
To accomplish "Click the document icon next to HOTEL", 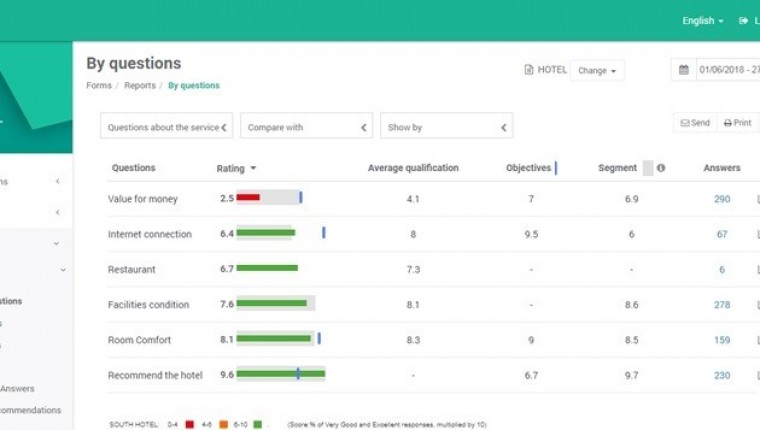I will click(x=529, y=70).
